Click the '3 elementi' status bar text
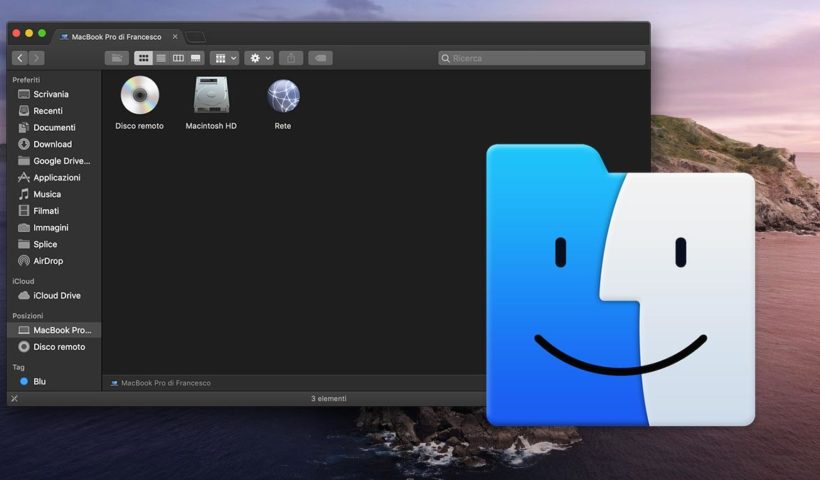Image resolution: width=820 pixels, height=480 pixels. (x=329, y=398)
